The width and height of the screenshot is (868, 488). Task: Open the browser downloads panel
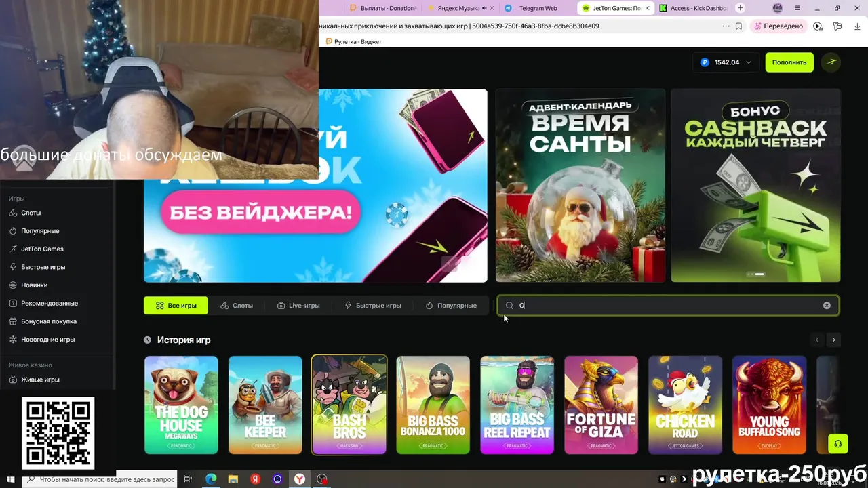coord(858,26)
